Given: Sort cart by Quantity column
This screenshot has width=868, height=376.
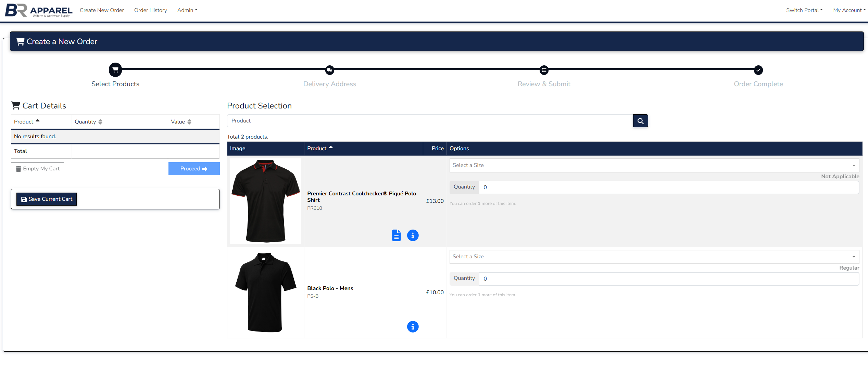Looking at the screenshot, I should [88, 122].
